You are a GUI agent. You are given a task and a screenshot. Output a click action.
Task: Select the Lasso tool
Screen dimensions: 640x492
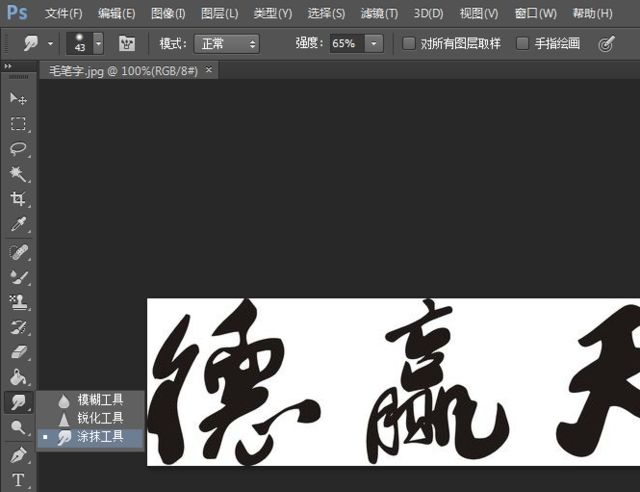click(18, 149)
